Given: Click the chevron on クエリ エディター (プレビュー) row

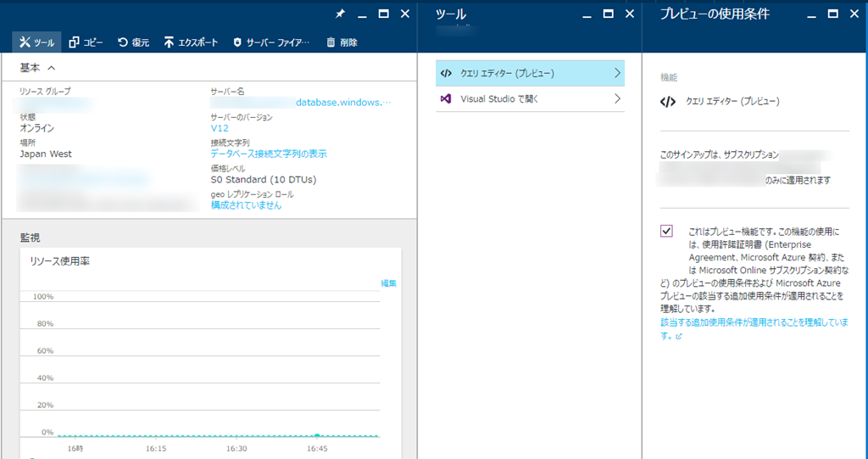Looking at the screenshot, I should click(616, 74).
